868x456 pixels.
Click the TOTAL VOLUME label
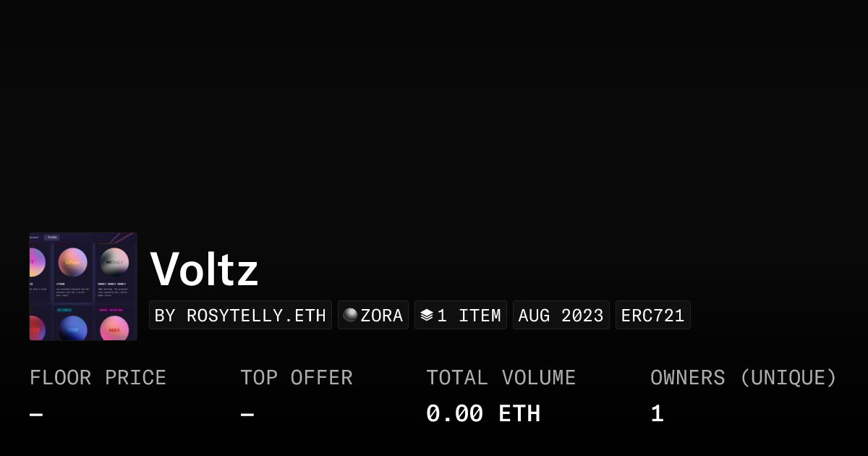click(501, 378)
